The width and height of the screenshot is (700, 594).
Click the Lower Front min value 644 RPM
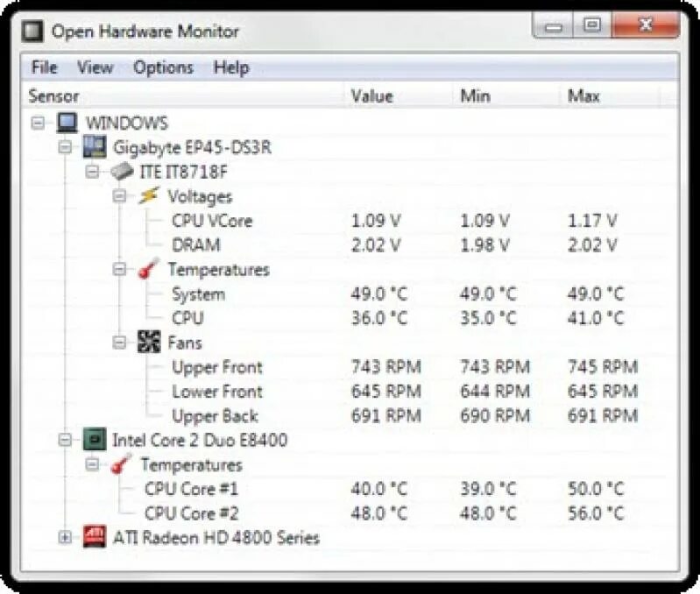[x=495, y=392]
